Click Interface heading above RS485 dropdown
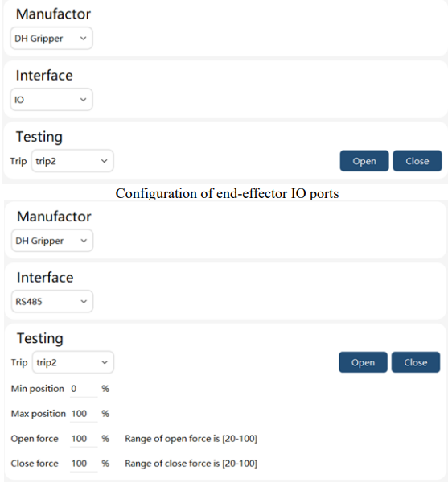 [x=45, y=278]
